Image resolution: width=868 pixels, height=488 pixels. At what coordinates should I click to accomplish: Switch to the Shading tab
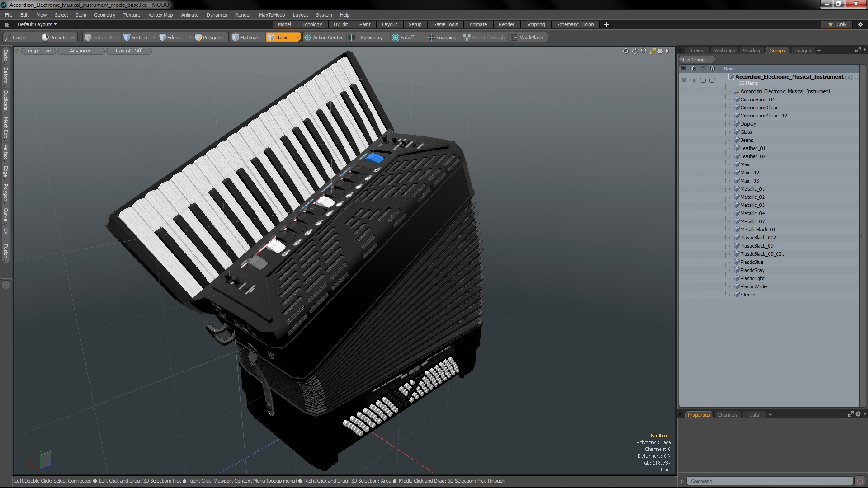(x=751, y=51)
